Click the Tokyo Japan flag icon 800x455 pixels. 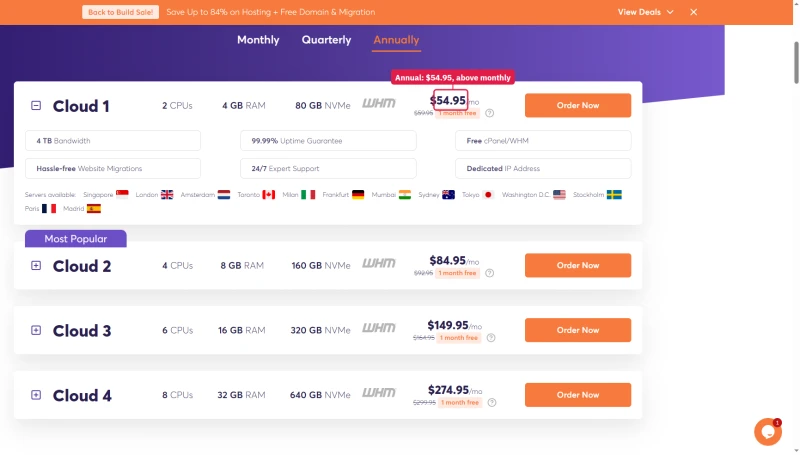488,194
